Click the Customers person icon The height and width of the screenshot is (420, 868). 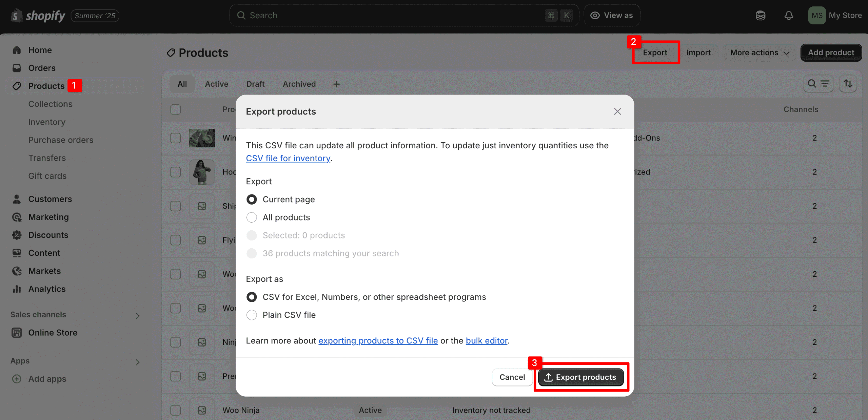tap(17, 199)
